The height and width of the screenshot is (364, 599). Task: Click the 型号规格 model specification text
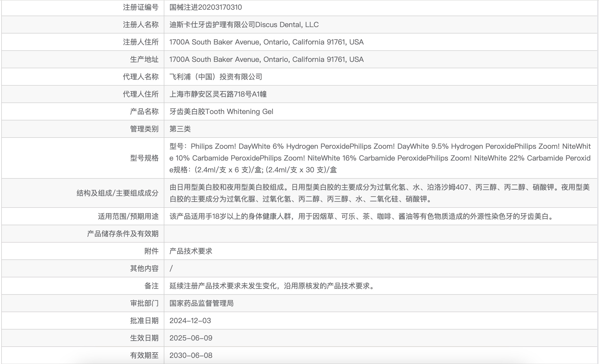point(380,158)
